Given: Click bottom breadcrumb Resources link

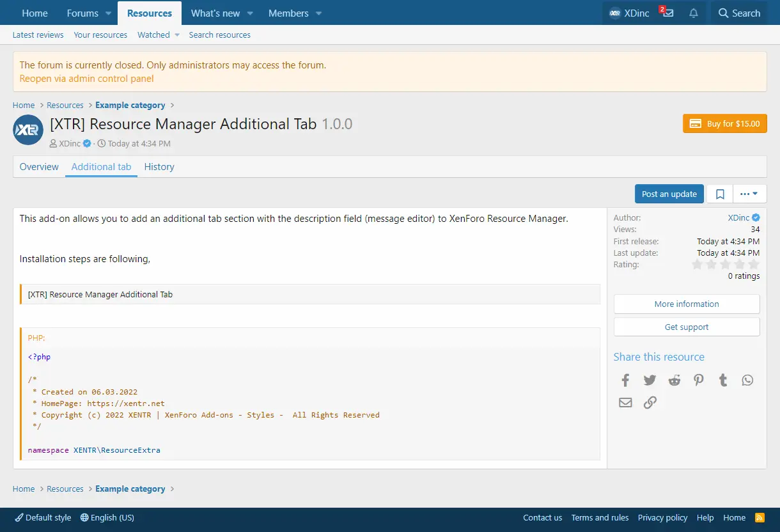Looking at the screenshot, I should 65,489.
